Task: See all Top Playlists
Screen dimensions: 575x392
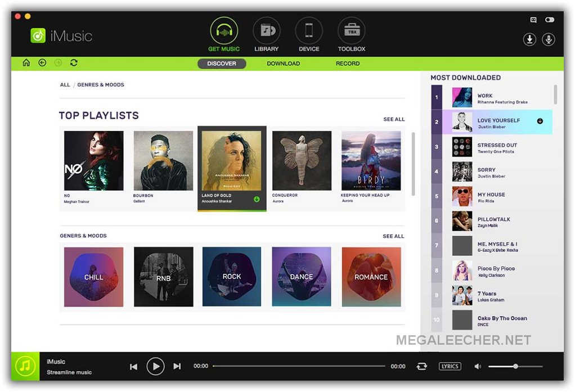Action: pyautogui.click(x=394, y=119)
